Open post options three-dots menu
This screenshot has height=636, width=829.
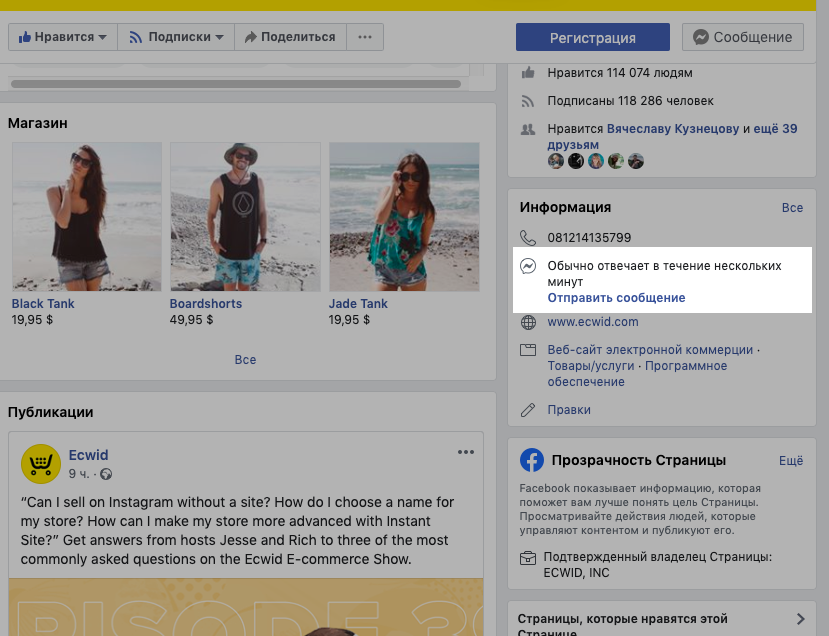coord(466,452)
